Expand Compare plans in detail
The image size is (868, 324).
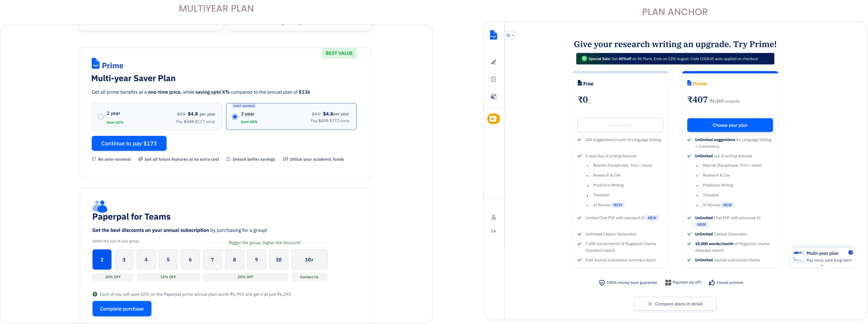(x=675, y=304)
